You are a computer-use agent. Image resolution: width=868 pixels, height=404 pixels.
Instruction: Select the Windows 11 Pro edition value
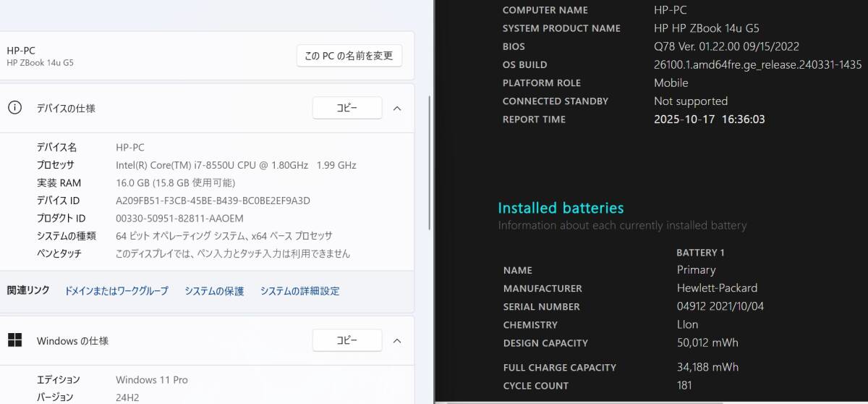coord(152,379)
